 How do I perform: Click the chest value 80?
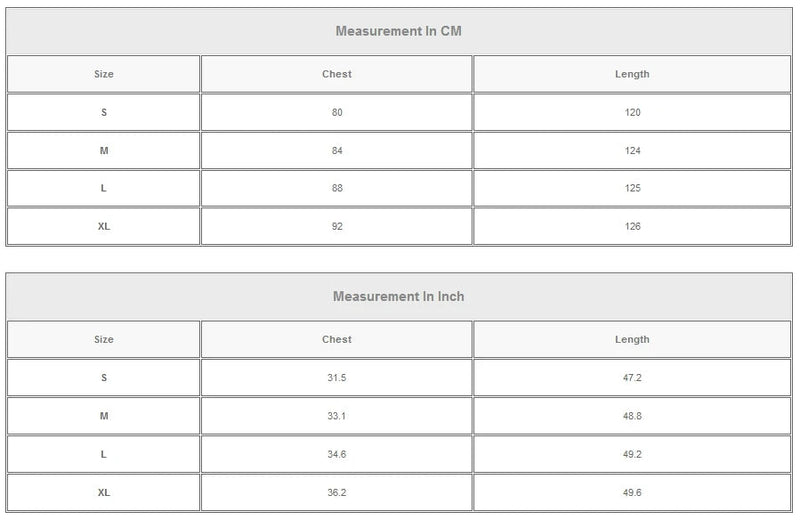click(x=337, y=112)
